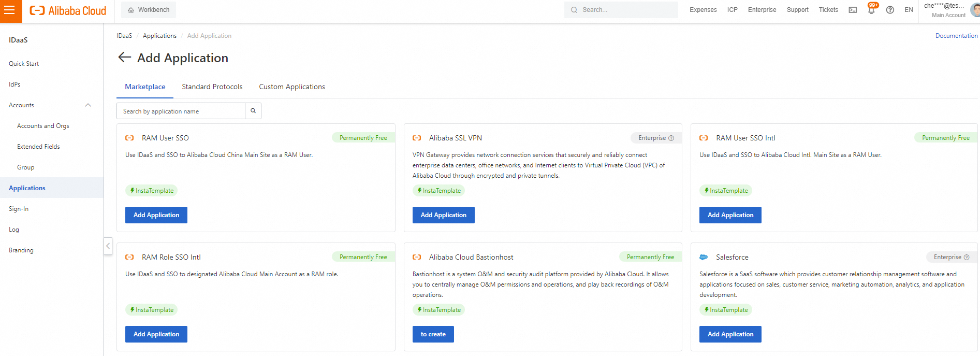Click Permanently Free badge on Bastionhost
The width and height of the screenshot is (980, 356).
click(650, 257)
